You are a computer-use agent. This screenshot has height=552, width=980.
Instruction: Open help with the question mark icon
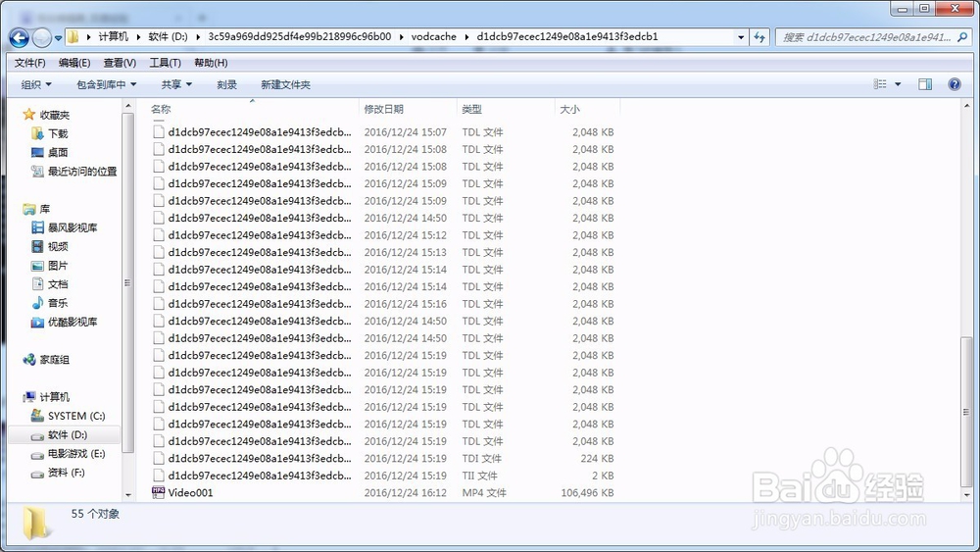coord(955,83)
